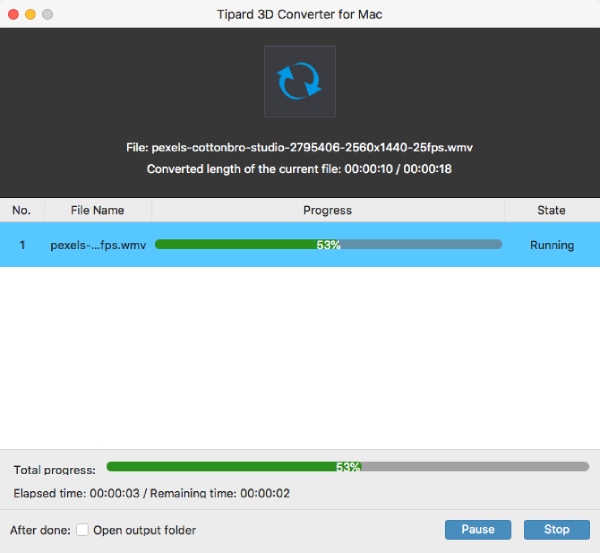Click the No. column header

22,210
